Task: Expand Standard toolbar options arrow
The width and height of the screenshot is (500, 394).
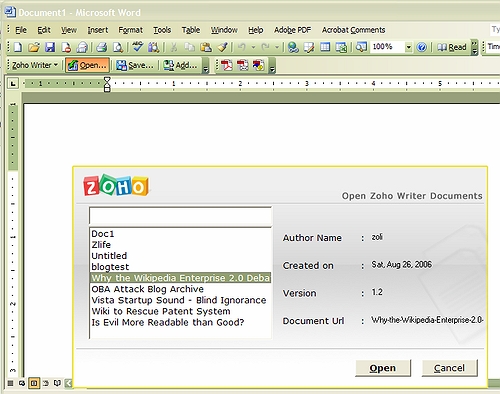Action: [x=475, y=48]
